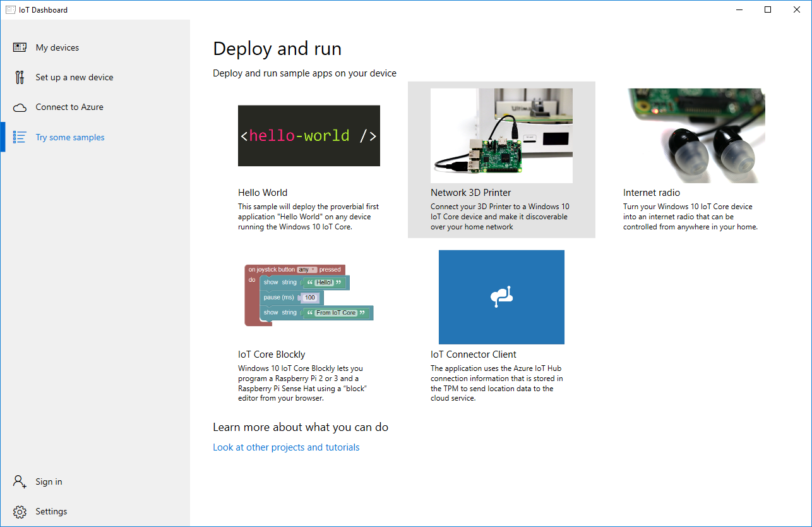812x527 pixels.
Task: Click the Hello World sample title
Action: (x=263, y=193)
